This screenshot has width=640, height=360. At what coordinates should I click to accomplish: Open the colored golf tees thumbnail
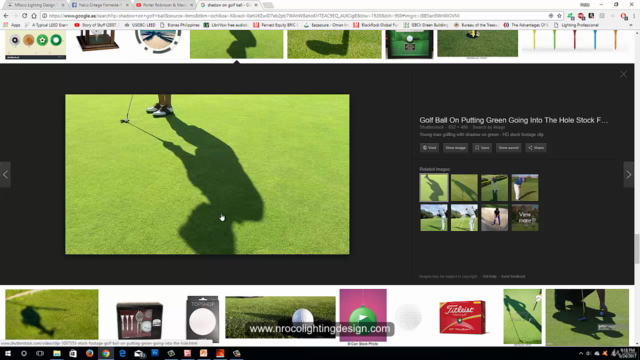pyautogui.click(x=575, y=41)
